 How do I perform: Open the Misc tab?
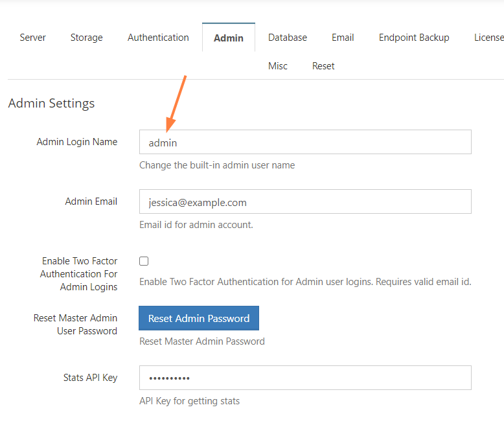click(x=278, y=66)
